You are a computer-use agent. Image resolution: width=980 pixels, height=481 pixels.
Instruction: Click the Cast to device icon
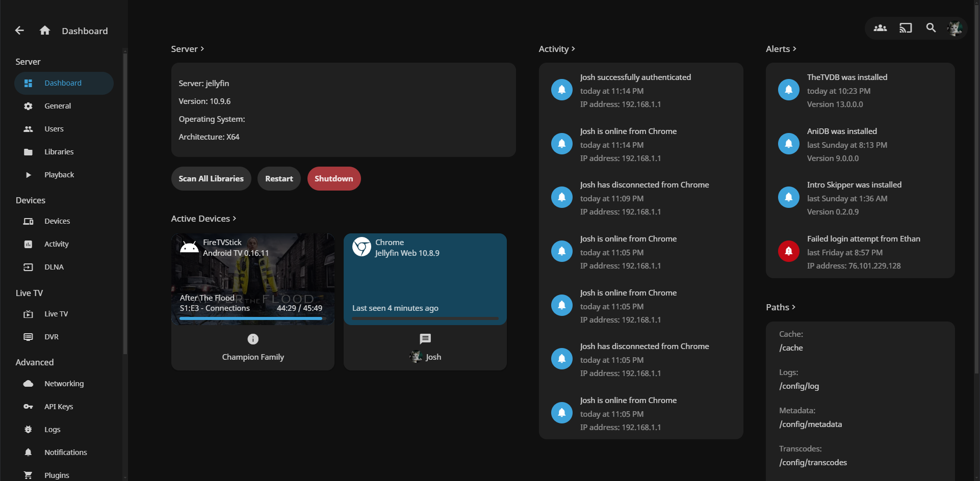pos(906,28)
